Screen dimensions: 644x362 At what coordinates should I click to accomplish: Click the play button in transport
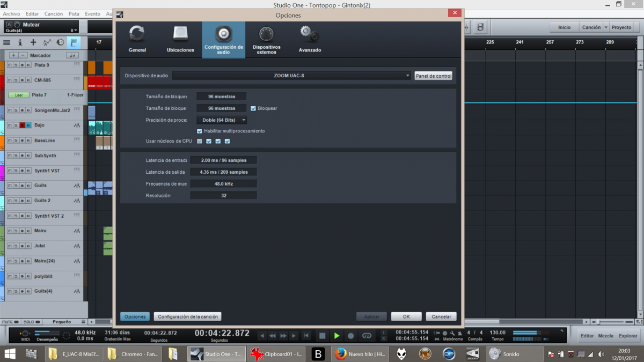pyautogui.click(x=336, y=336)
